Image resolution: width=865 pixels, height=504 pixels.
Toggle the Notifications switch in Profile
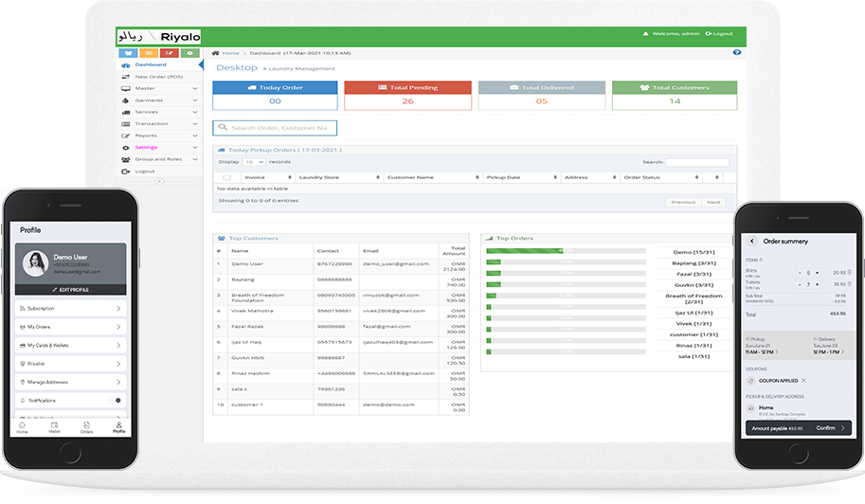[117, 401]
